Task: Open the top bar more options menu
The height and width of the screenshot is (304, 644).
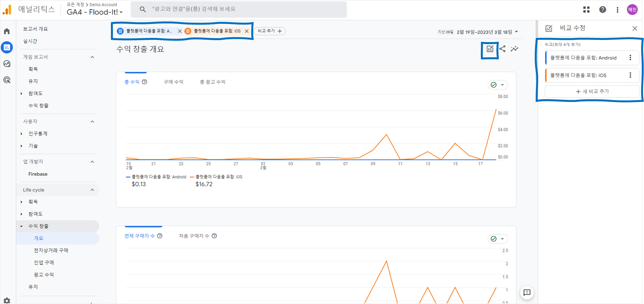Action: coord(617,10)
